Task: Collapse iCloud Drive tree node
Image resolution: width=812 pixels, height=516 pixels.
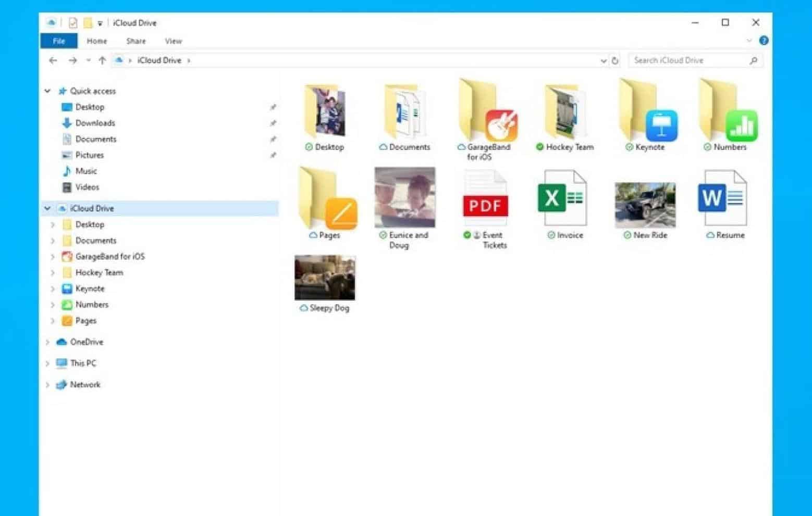Action: pos(47,208)
